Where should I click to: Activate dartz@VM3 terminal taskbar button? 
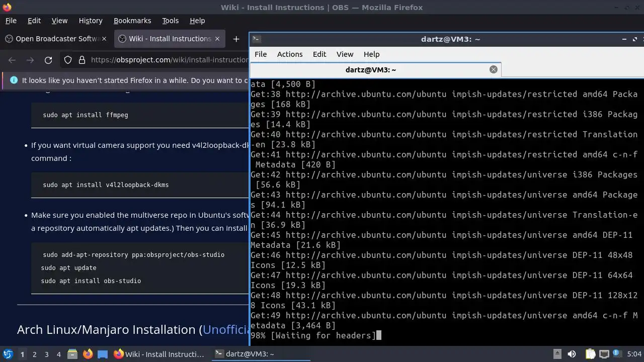[260, 354]
